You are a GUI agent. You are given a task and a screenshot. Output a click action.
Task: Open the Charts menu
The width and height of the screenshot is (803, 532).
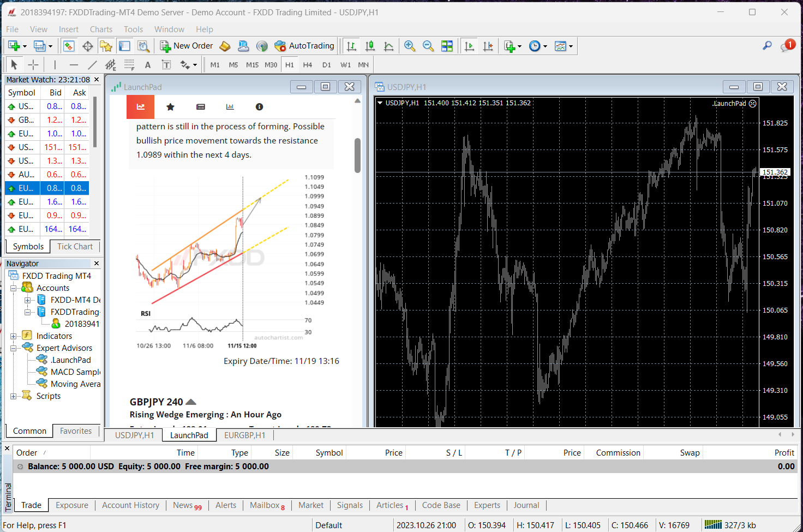coord(101,29)
